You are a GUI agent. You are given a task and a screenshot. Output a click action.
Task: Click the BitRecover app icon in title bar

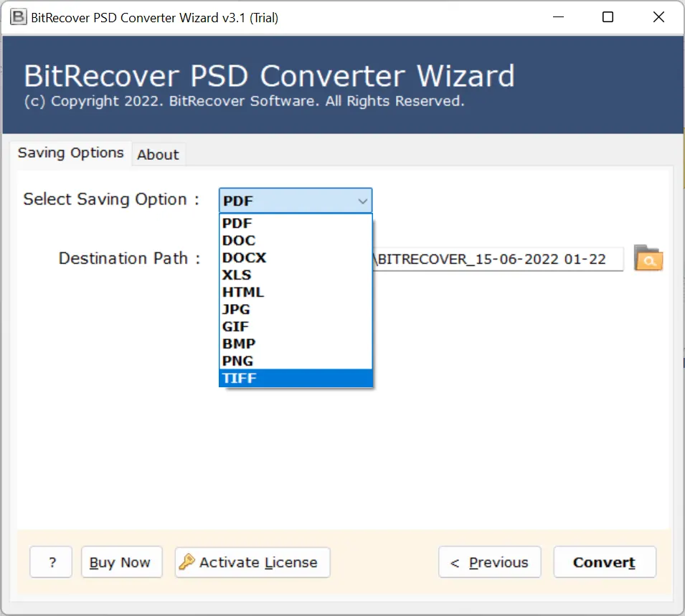(18, 17)
